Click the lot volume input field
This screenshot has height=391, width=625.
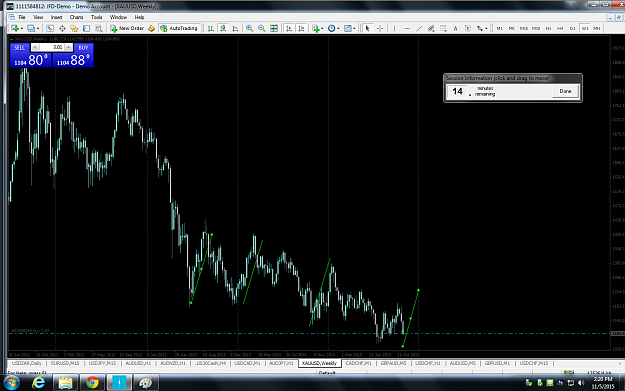click(52, 47)
